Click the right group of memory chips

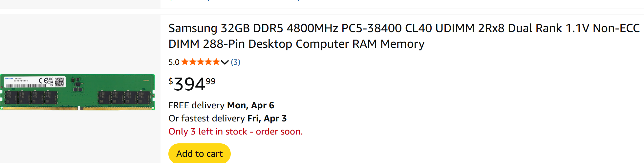pos(124,97)
